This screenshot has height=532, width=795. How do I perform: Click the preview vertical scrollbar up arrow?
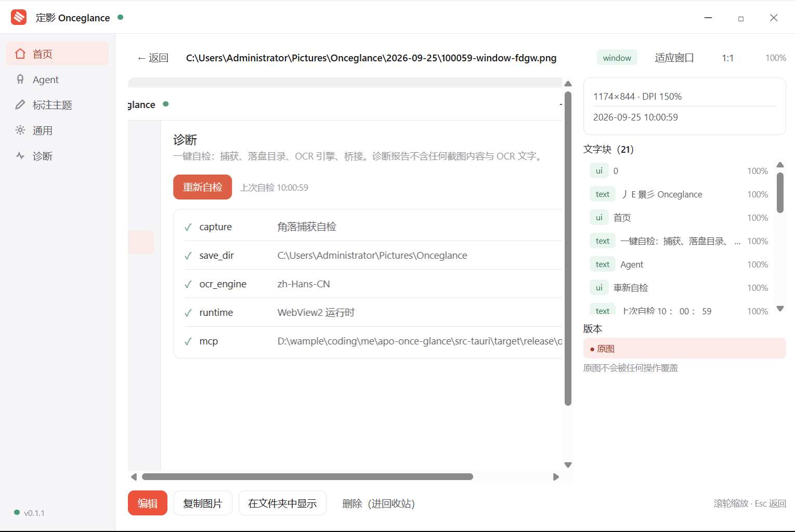point(568,84)
